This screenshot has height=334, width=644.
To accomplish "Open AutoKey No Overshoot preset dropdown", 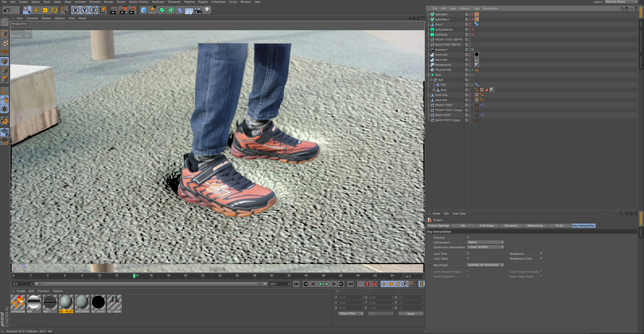I will [x=486, y=265].
